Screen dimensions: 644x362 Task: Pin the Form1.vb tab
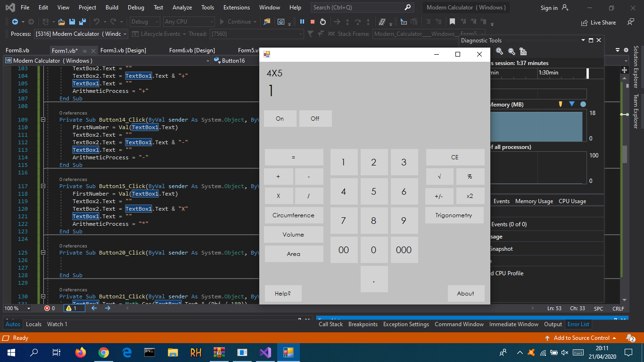tap(84, 50)
